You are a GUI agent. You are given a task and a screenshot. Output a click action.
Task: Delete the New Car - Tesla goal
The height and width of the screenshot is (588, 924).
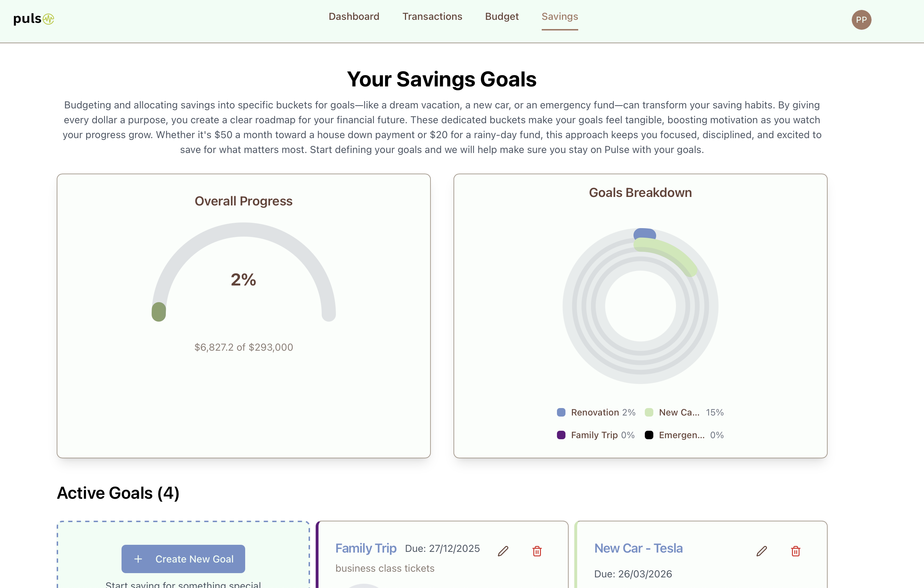(x=795, y=551)
